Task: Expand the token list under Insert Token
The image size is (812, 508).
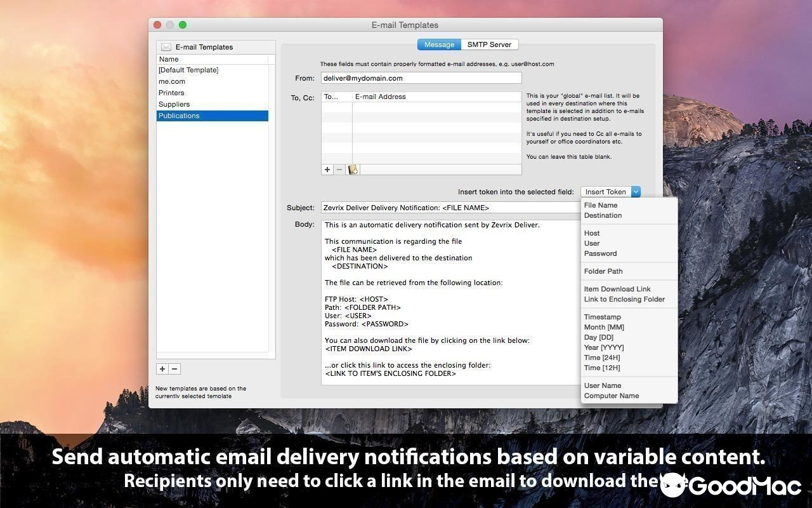Action: coord(635,191)
